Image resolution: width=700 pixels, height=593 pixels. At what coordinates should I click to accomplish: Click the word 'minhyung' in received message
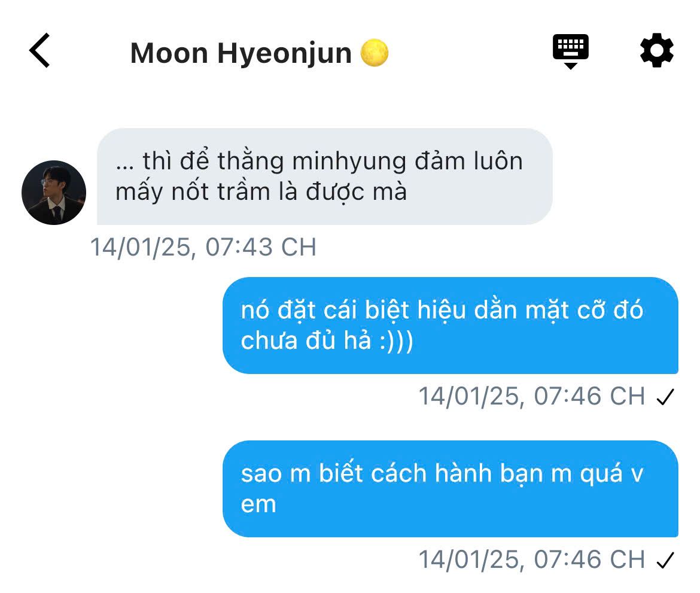click(349, 162)
